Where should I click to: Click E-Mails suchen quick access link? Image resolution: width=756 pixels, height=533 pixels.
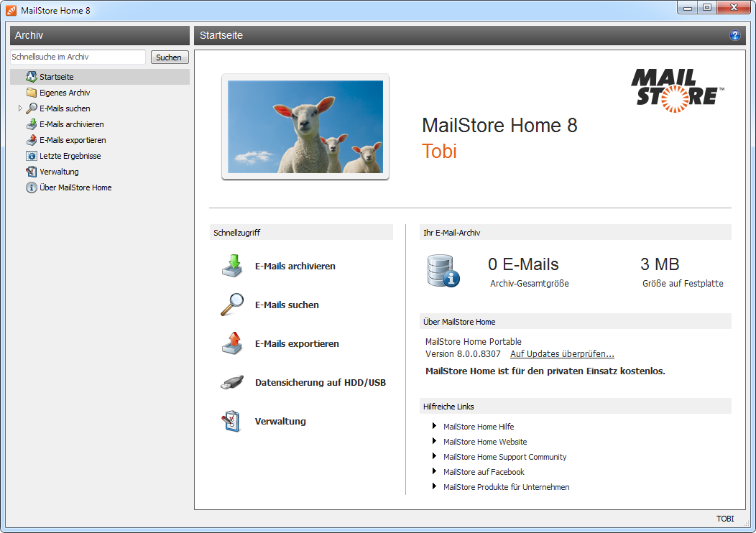(287, 305)
